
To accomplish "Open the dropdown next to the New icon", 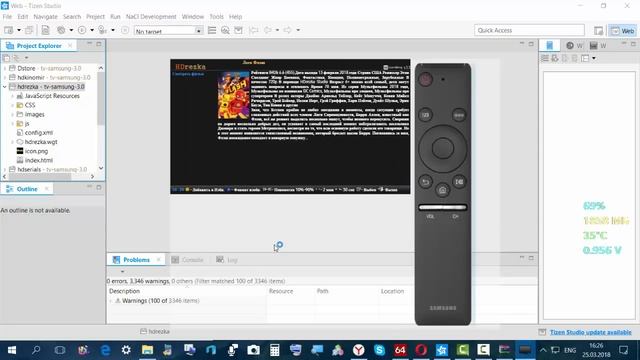I will click(19, 30).
